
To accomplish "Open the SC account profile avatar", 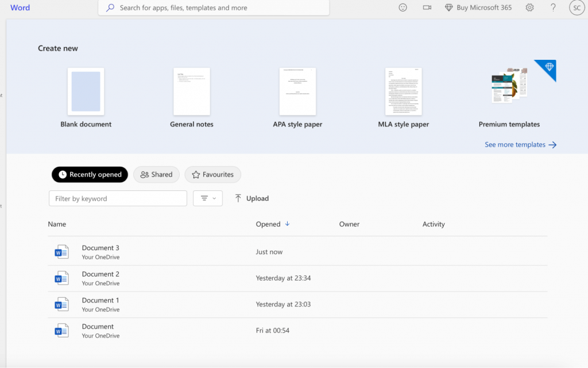I will (577, 7).
